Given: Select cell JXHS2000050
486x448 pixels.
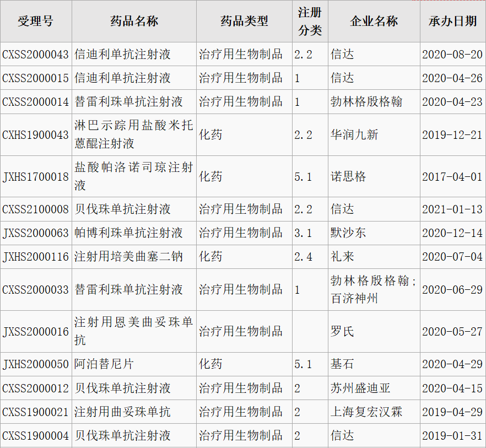Looking at the screenshot, I should pos(35,364).
